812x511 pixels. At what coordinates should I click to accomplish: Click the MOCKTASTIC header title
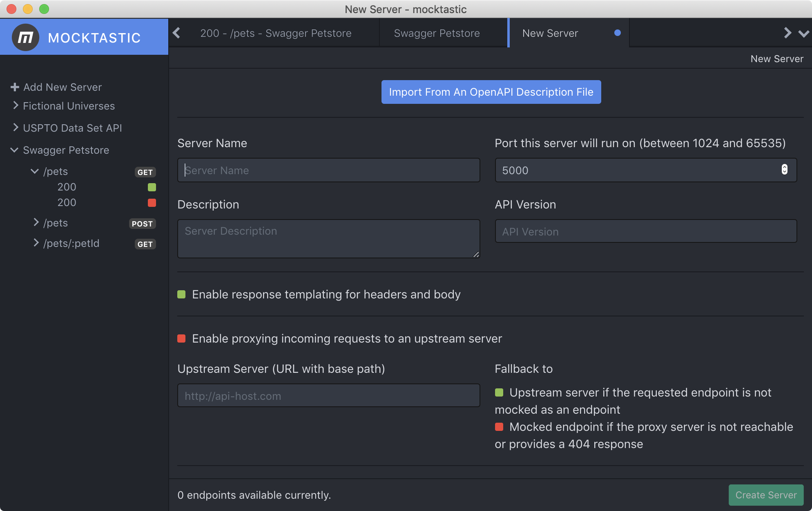(94, 38)
